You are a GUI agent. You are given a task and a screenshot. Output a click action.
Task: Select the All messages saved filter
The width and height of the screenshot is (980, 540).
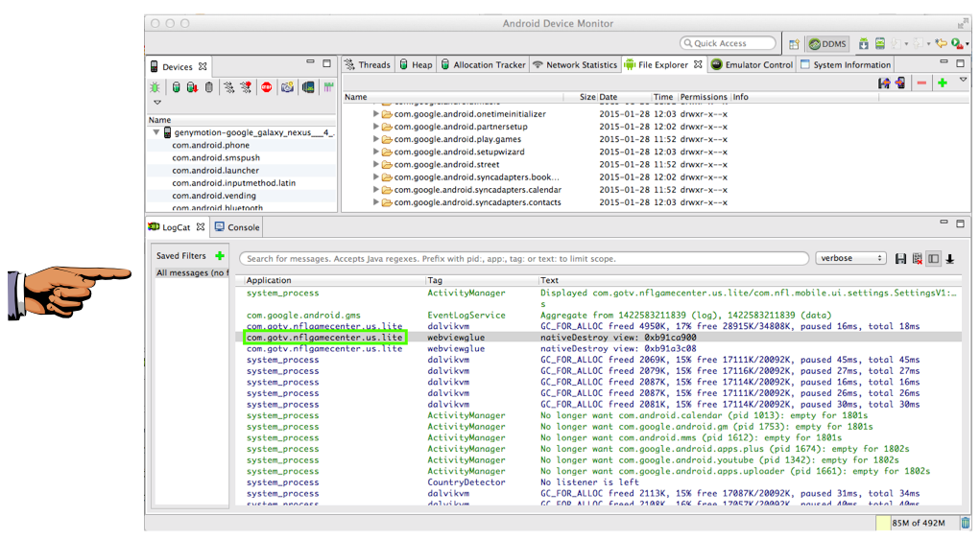[x=192, y=273]
